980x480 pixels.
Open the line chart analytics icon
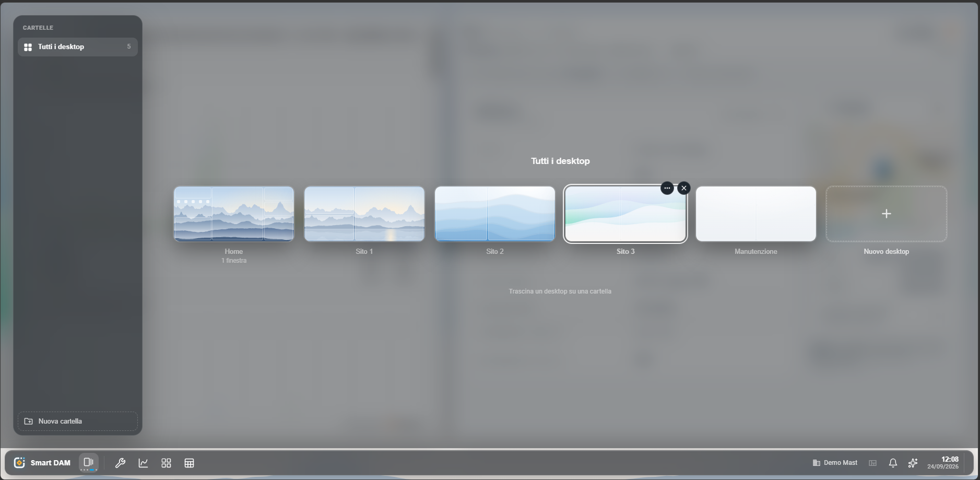[143, 463]
